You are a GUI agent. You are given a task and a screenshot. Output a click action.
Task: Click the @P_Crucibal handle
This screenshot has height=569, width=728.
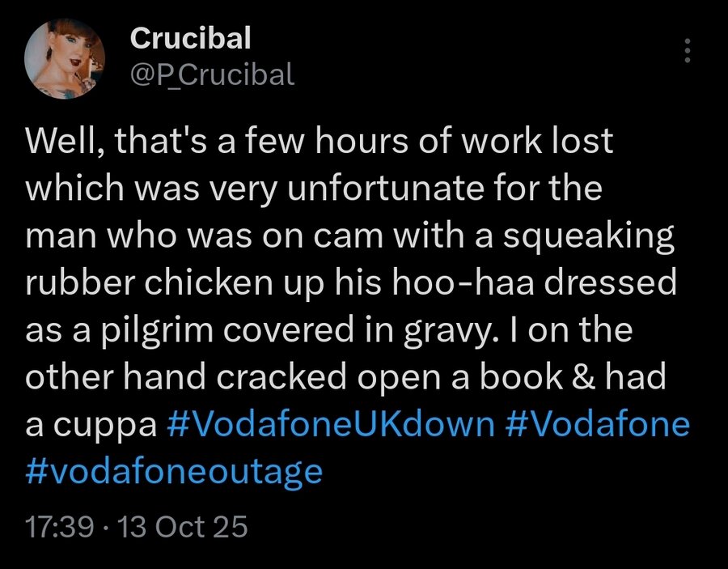click(x=211, y=74)
